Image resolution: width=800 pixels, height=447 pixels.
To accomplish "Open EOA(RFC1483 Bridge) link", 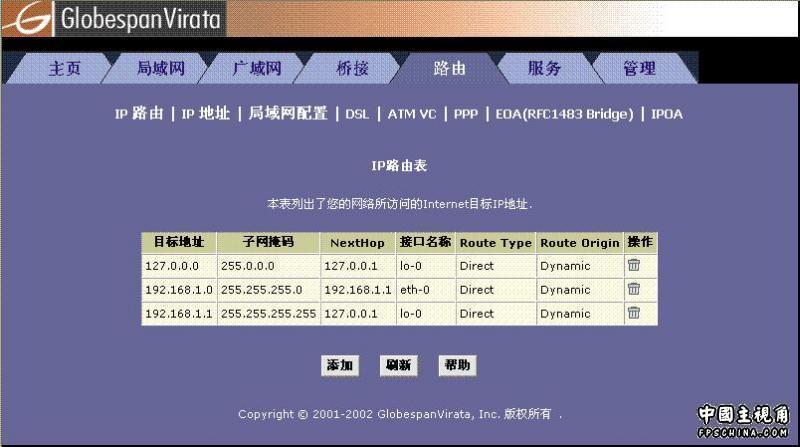I will 564,114.
